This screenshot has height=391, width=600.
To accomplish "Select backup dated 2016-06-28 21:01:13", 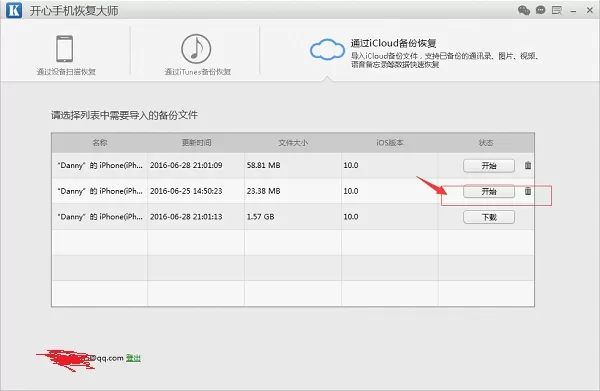I will [x=186, y=217].
